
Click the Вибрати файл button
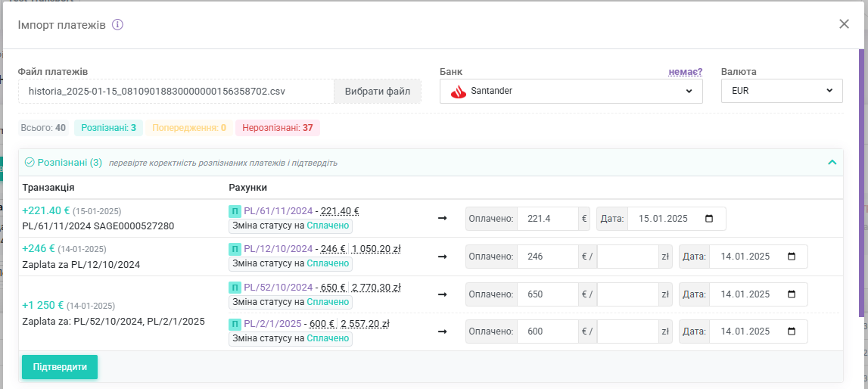point(378,91)
